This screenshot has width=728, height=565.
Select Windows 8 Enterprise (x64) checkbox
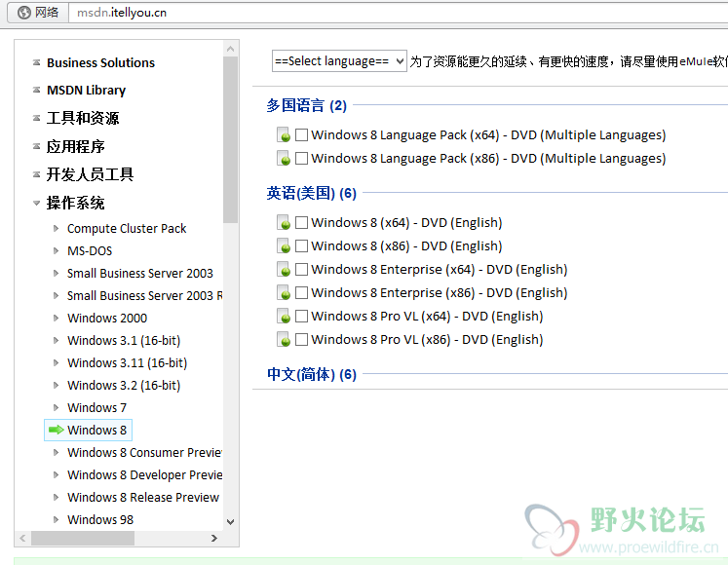point(301,269)
